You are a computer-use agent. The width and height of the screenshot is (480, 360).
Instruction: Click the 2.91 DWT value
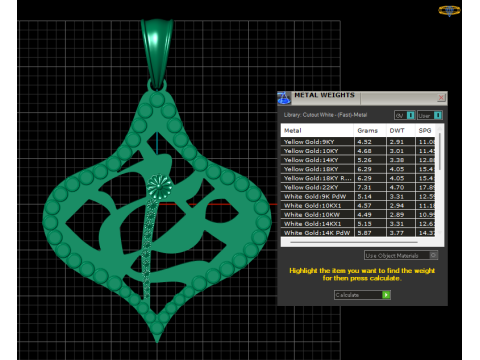tap(397, 142)
